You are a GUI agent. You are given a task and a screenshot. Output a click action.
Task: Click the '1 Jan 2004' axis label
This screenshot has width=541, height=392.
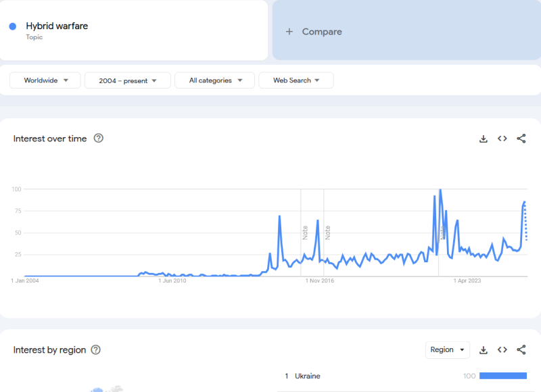25,280
